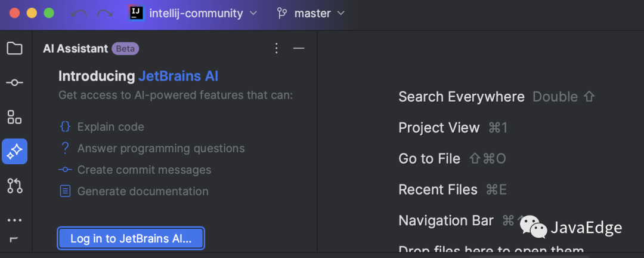The height and width of the screenshot is (258, 644).
Task: Open the Pull Requests tool window icon
Action: (x=15, y=186)
